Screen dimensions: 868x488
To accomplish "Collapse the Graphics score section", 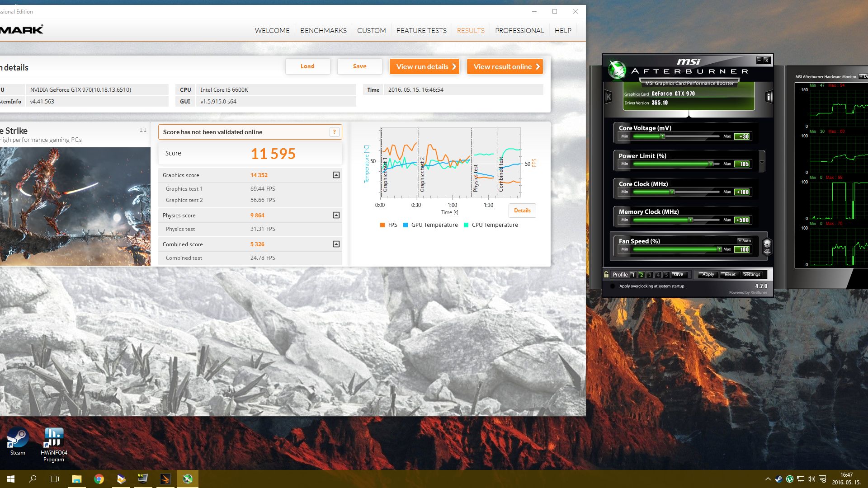I will 336,175.
